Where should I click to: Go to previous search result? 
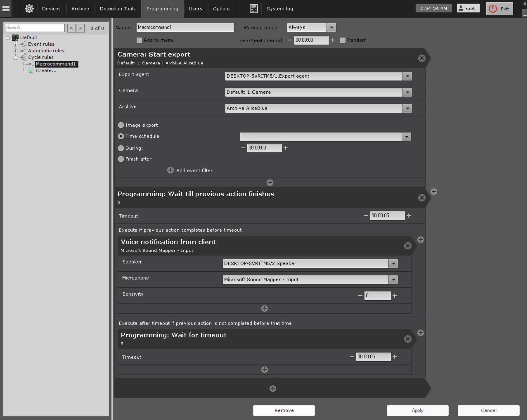coord(72,28)
